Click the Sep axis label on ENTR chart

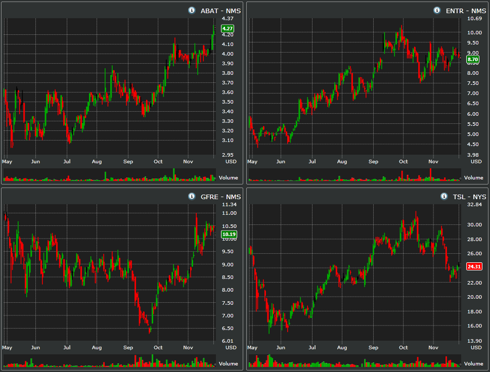(x=373, y=161)
